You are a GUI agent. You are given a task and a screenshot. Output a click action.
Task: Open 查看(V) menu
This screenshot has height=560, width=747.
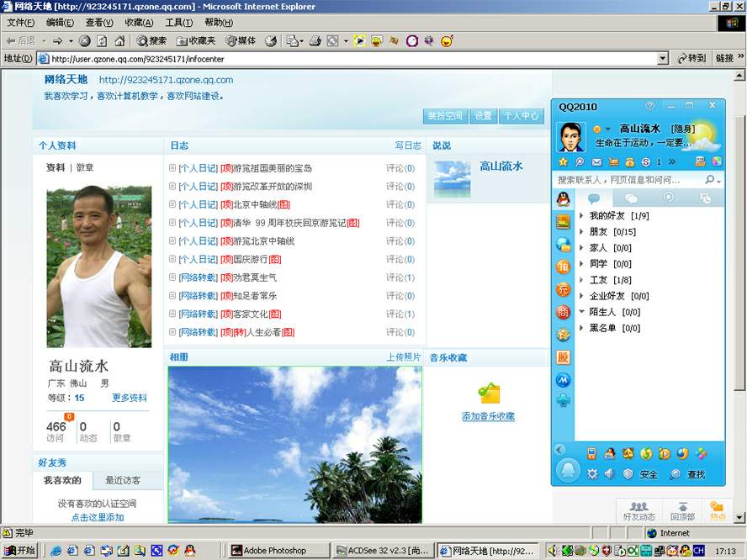(99, 23)
